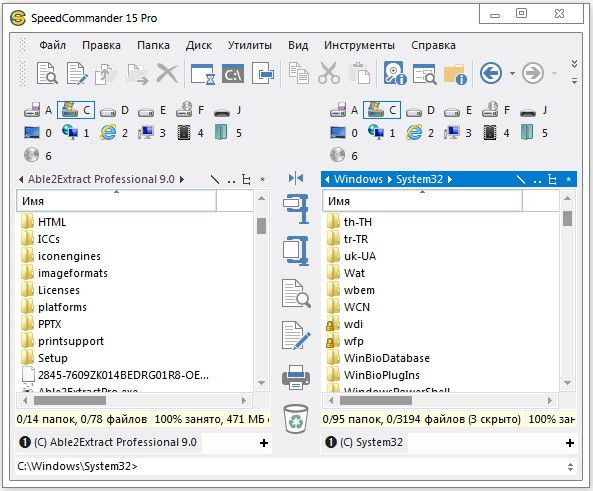This screenshot has width=593, height=491.
Task: Select drive A in the left panel
Action: click(38, 110)
